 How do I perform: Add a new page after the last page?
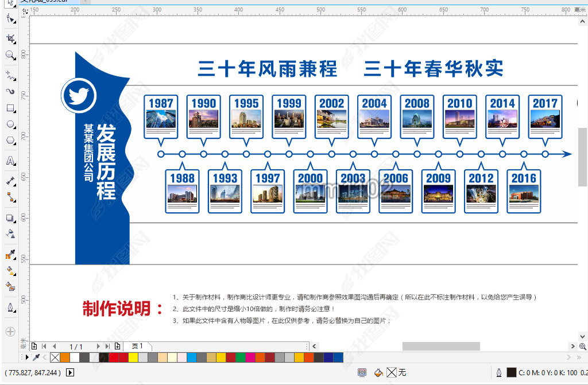(117, 346)
